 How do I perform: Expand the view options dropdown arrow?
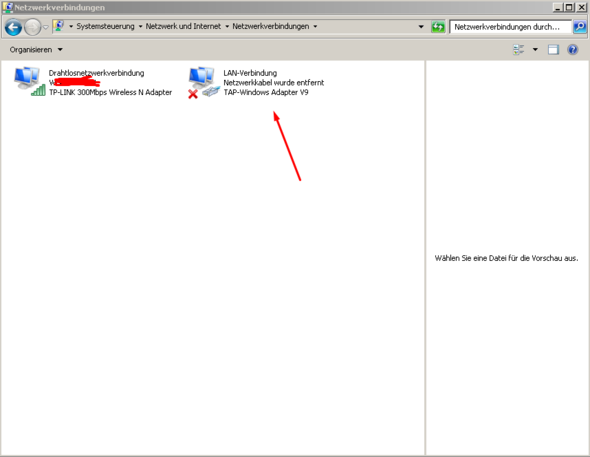point(535,50)
